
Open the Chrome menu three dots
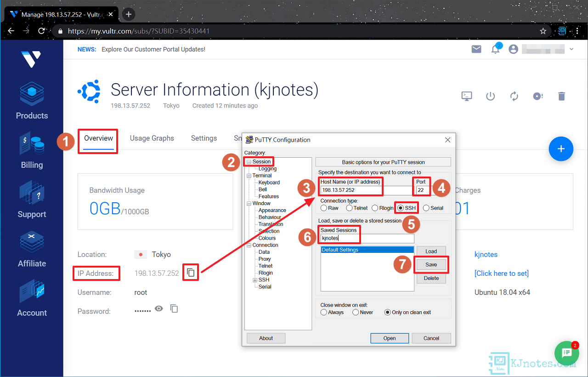(x=578, y=31)
